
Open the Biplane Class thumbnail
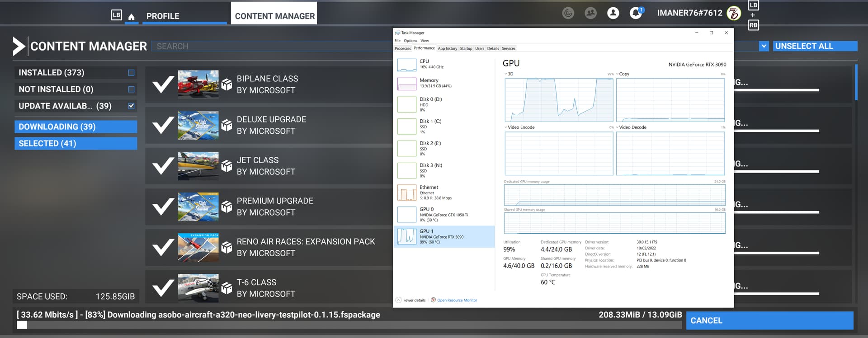tap(198, 84)
